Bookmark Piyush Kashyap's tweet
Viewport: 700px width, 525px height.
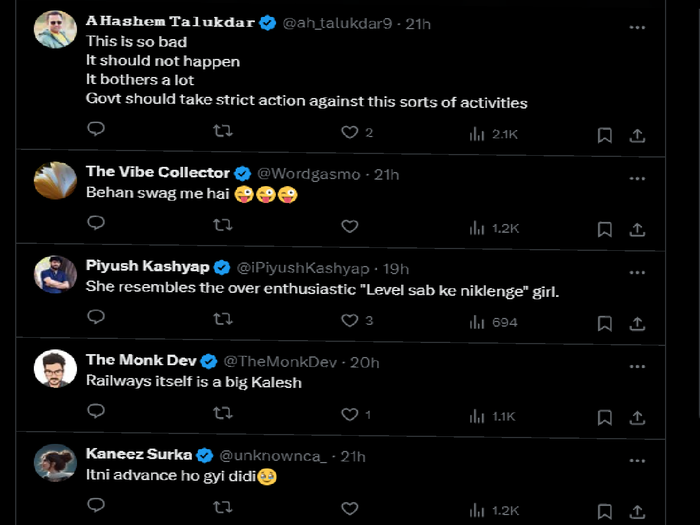point(604,324)
